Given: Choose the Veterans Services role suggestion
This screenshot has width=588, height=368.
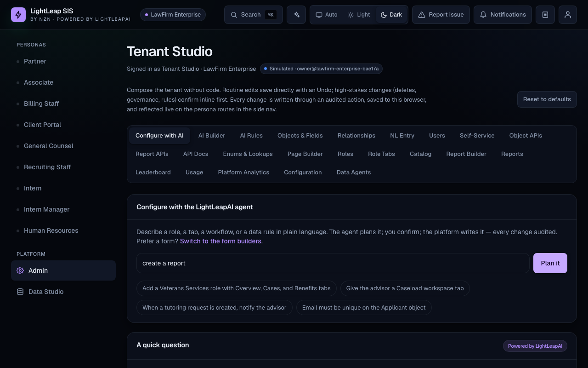Looking at the screenshot, I should click(237, 288).
